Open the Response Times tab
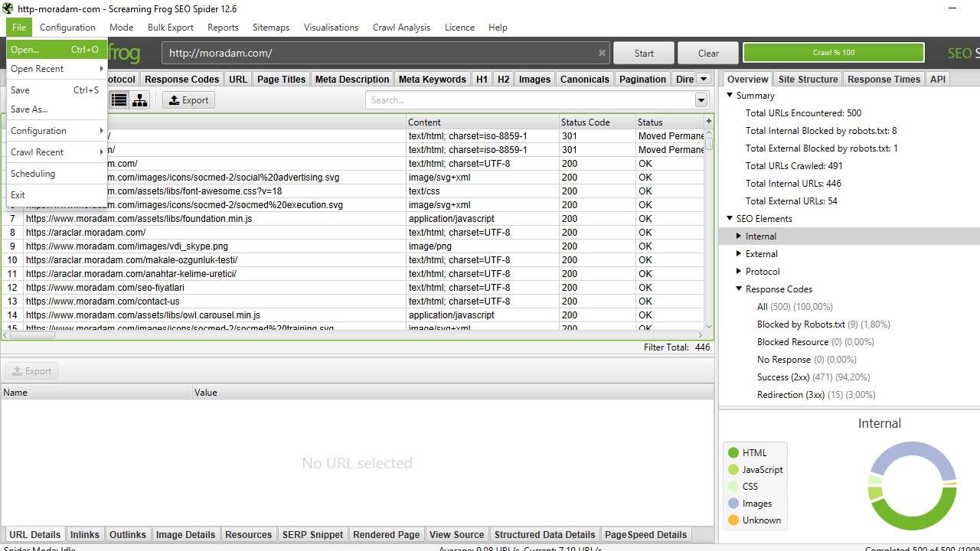This screenshot has height=551, width=980. tap(884, 79)
